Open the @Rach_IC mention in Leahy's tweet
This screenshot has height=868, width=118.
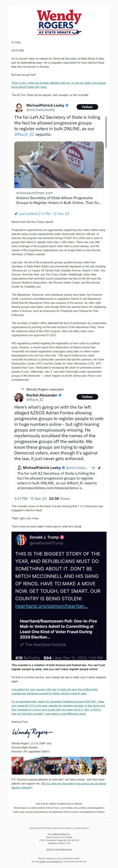point(24,134)
